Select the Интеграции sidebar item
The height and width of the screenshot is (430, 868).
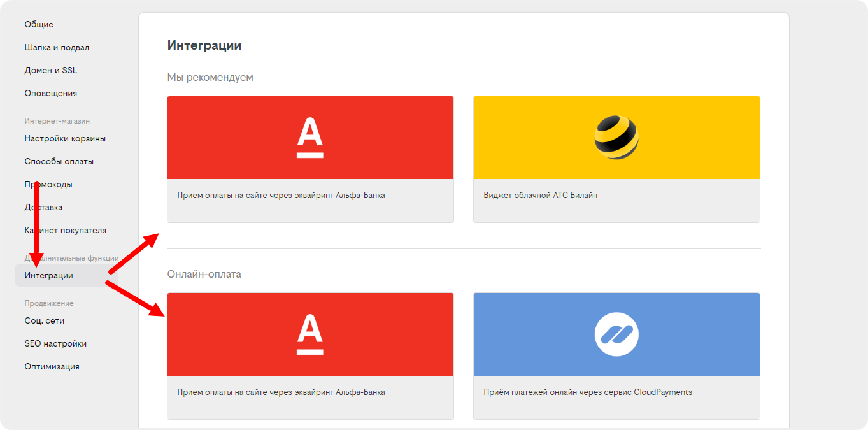tap(49, 275)
